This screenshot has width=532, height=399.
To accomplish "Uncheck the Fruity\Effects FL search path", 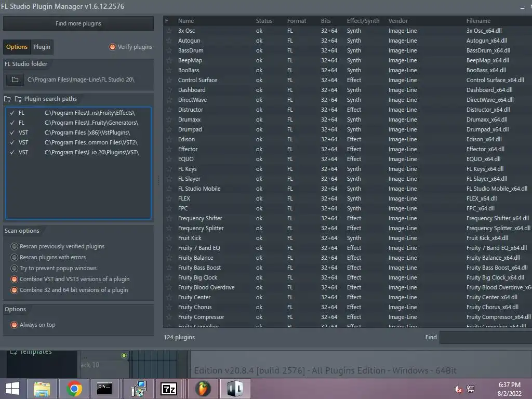I will [x=12, y=113].
